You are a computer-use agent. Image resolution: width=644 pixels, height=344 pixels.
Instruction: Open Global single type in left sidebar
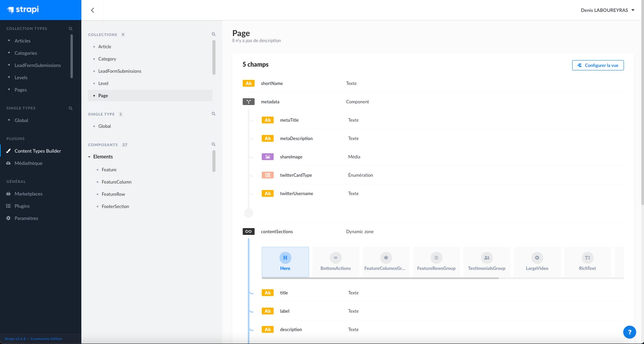pos(21,120)
